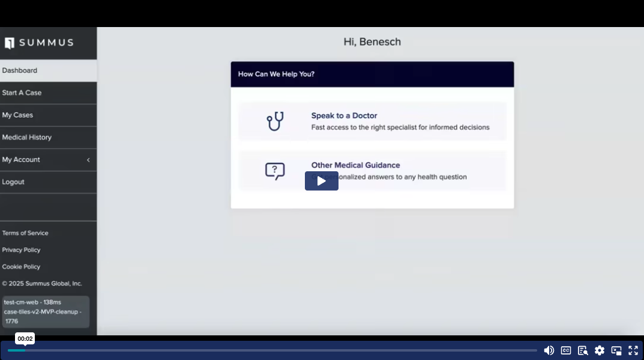The image size is (644, 360).
Task: Enable picture-in-picture mode
Action: pos(616,350)
